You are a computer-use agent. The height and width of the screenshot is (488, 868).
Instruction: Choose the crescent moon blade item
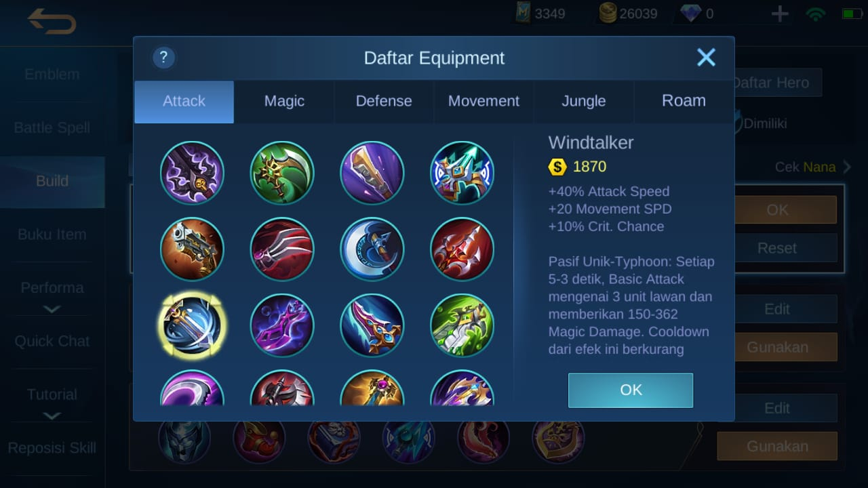click(372, 249)
